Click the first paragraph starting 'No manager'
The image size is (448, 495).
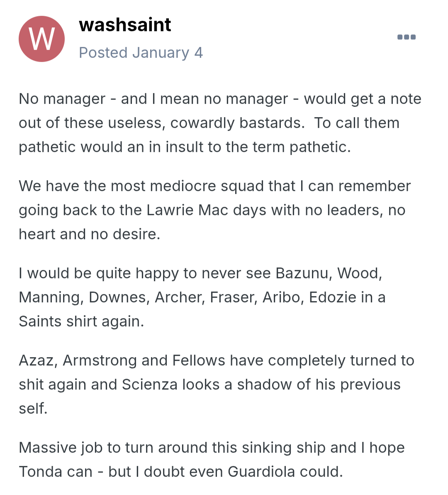220,123
